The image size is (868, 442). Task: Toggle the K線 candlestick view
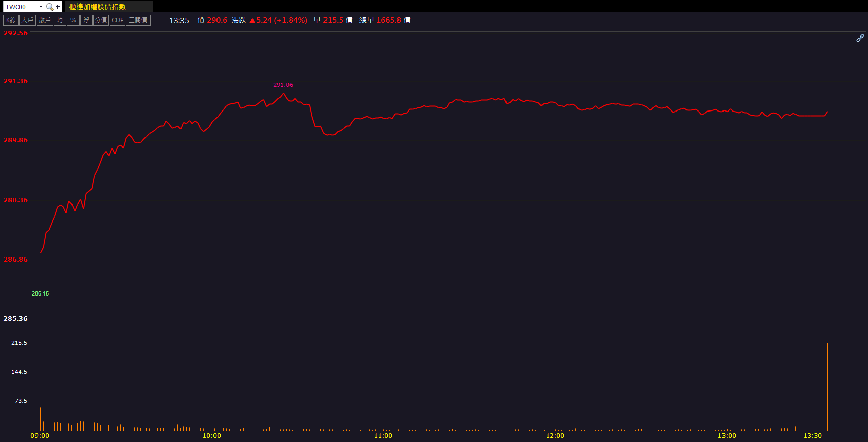tap(11, 20)
